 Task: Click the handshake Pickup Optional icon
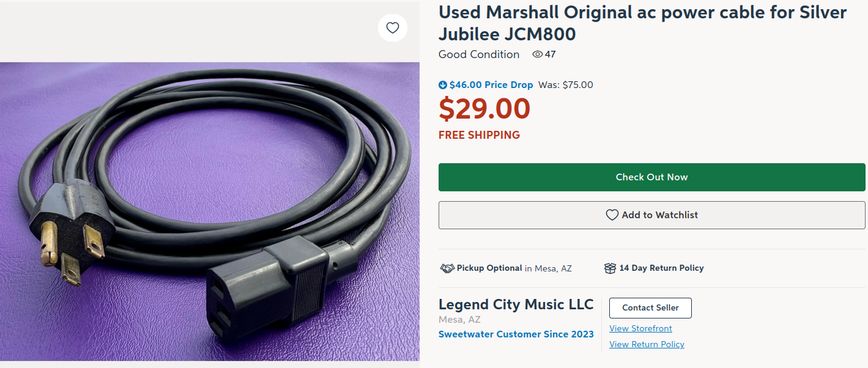click(x=447, y=268)
